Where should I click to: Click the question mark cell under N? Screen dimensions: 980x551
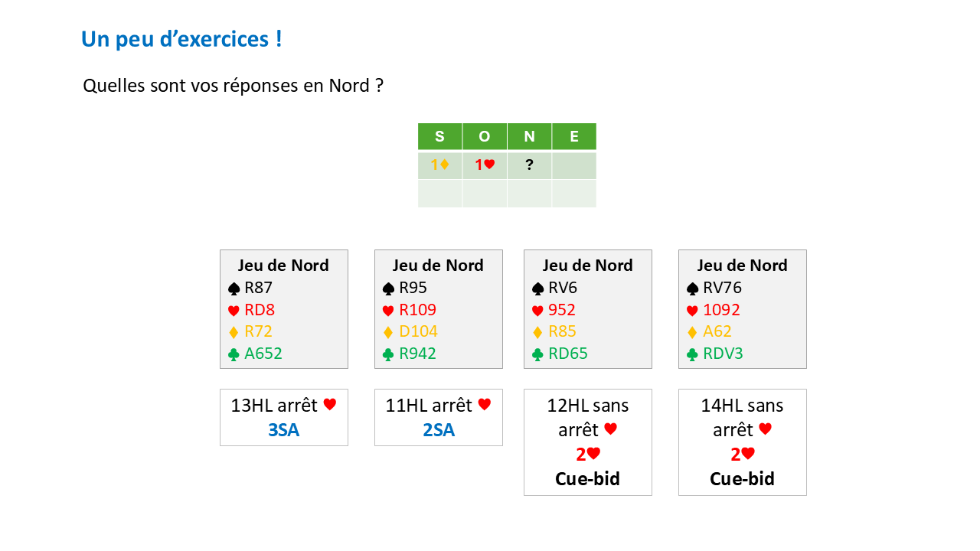click(529, 165)
